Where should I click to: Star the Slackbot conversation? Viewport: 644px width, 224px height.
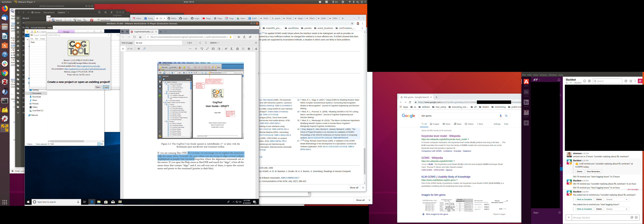[x=567, y=83]
